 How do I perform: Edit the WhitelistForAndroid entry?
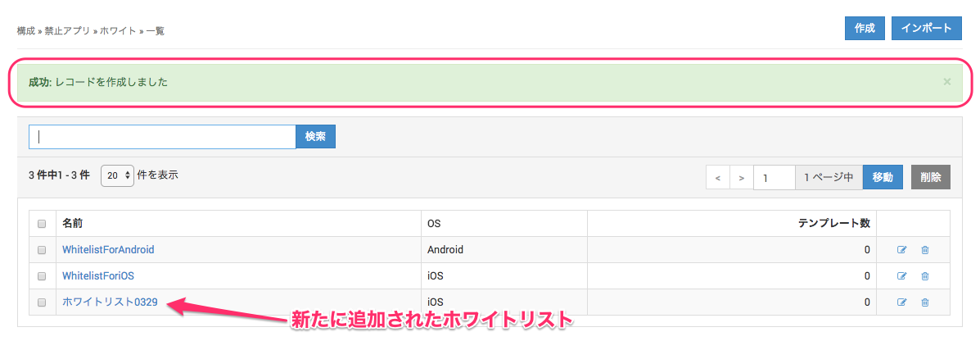tap(902, 250)
